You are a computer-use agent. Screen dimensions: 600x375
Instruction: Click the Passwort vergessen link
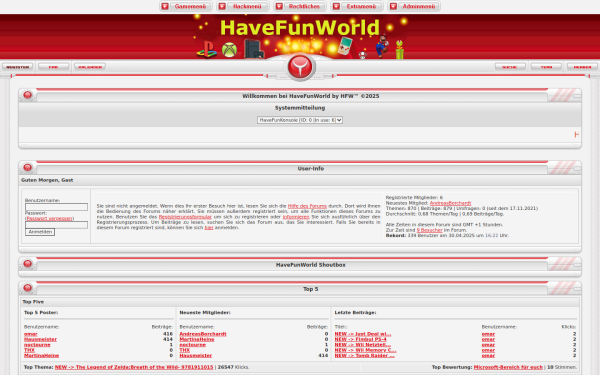pos(49,218)
